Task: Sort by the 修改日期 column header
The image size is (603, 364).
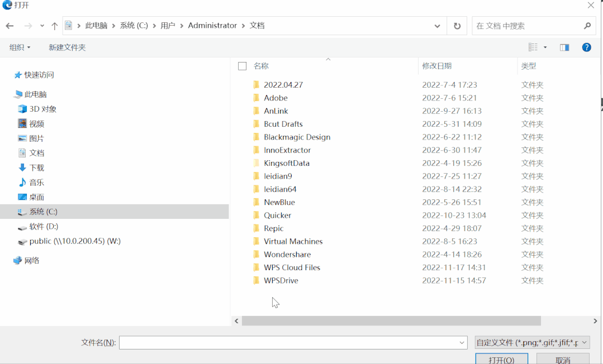Action: point(437,66)
